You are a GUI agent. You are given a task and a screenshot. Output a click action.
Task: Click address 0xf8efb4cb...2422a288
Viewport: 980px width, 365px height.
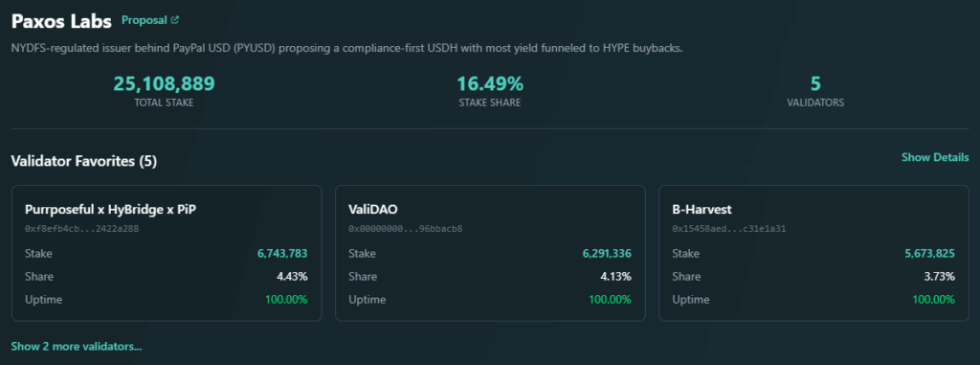82,229
